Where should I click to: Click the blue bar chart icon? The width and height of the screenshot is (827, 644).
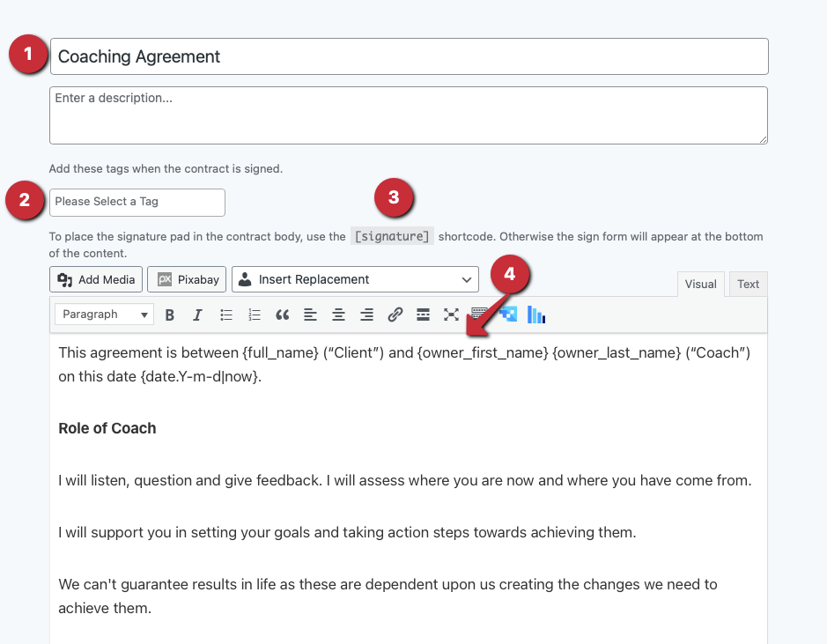click(x=536, y=315)
